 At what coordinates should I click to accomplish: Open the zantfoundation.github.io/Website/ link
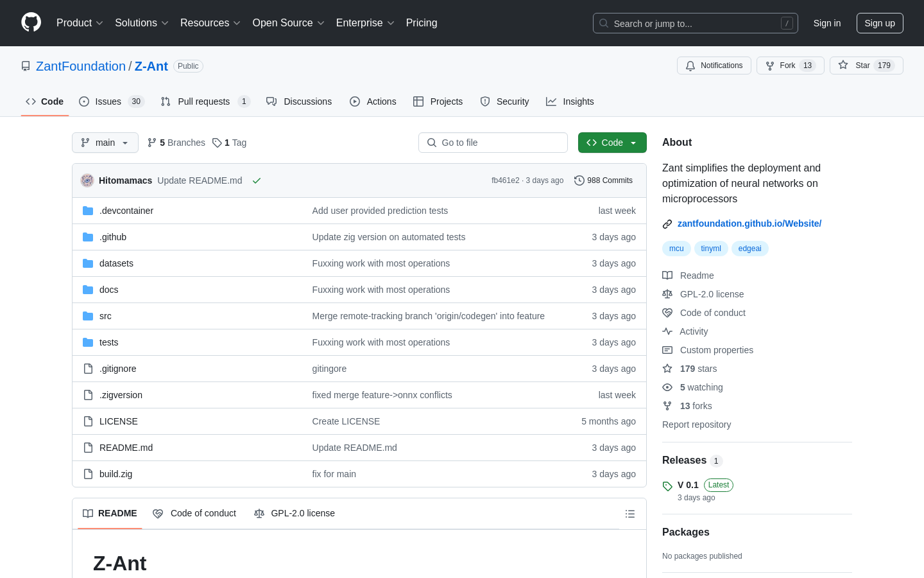click(749, 223)
